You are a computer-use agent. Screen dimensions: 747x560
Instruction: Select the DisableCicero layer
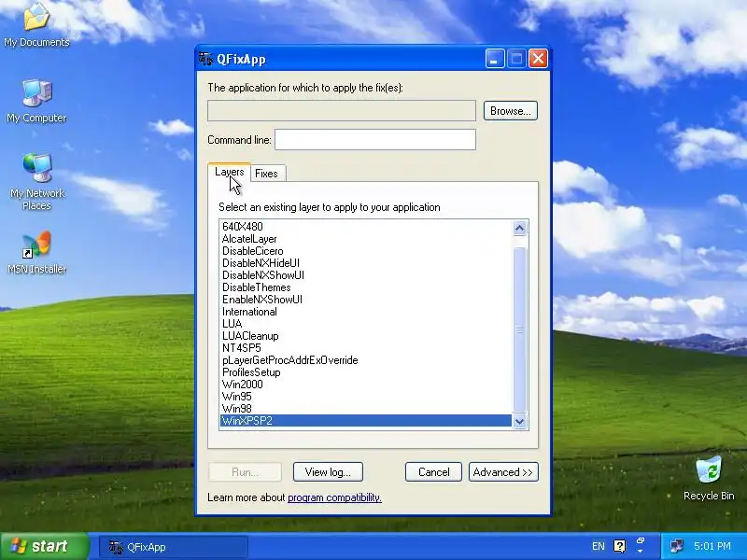tap(366, 251)
